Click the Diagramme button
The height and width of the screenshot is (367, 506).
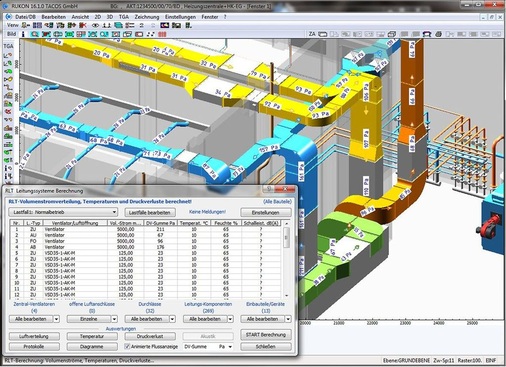click(92, 347)
